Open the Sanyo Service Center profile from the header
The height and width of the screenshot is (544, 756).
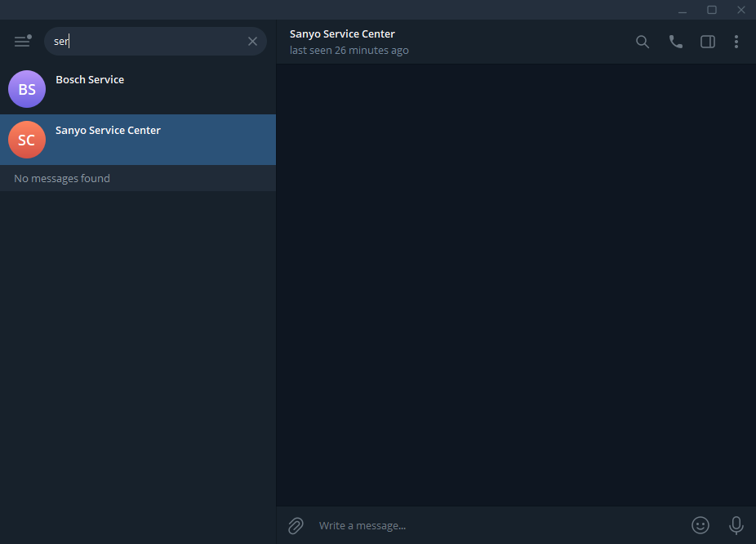pyautogui.click(x=342, y=34)
